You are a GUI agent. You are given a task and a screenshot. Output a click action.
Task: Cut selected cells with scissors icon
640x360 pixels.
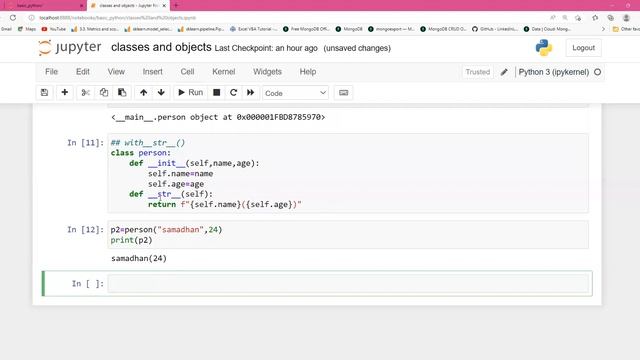[85, 93]
